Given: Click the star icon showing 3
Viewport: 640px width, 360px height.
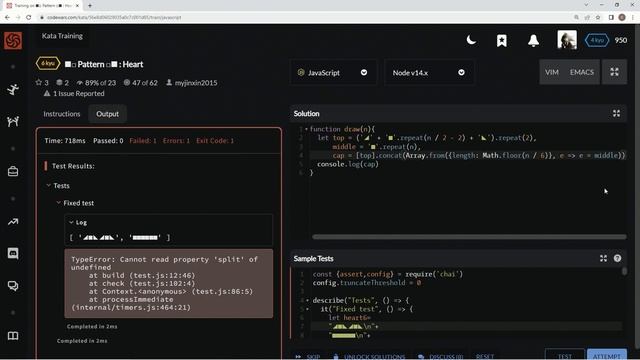Looking at the screenshot, I should pyautogui.click(x=39, y=82).
